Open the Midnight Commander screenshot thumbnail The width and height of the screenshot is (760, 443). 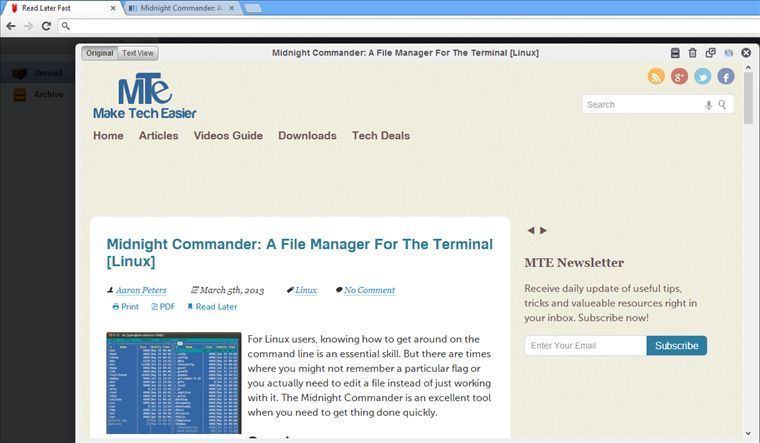pos(174,383)
